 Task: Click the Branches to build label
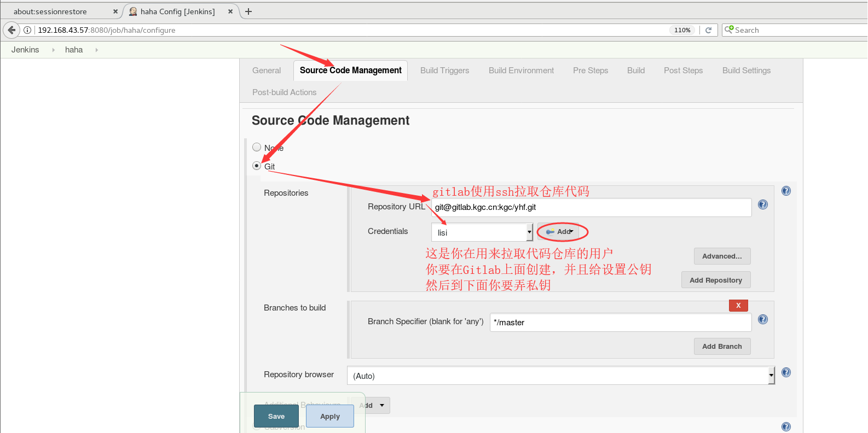pyautogui.click(x=294, y=308)
